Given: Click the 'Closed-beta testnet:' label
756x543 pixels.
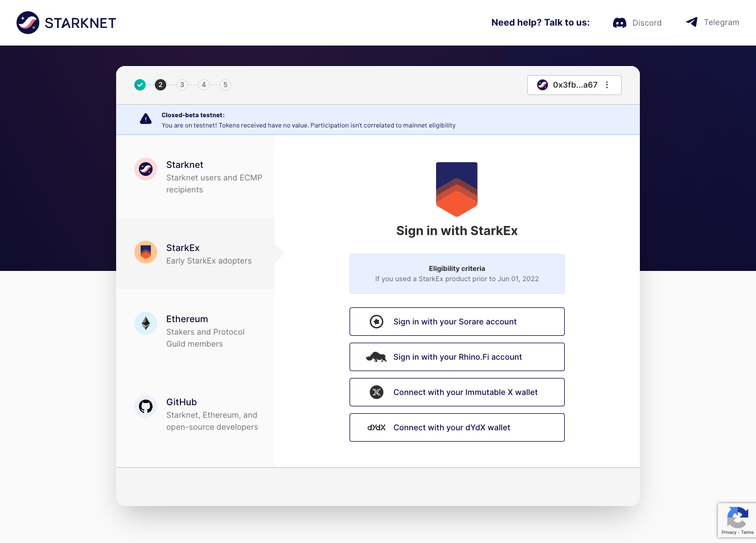Looking at the screenshot, I should click(x=193, y=115).
